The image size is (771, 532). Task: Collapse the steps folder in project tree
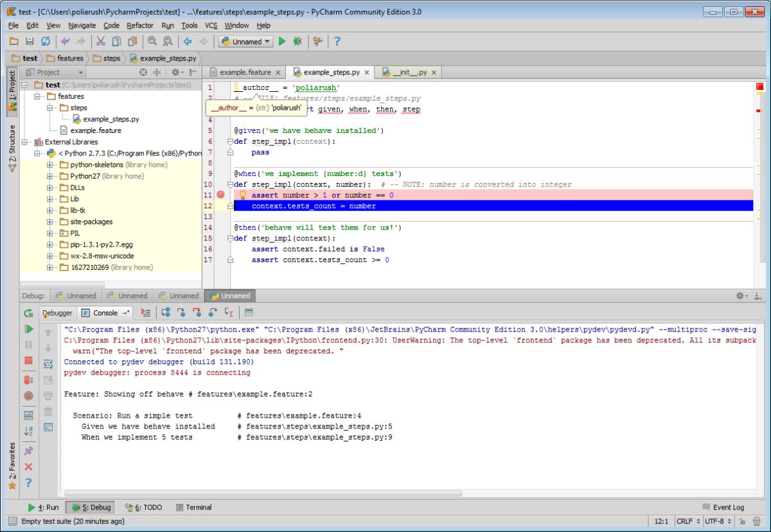50,108
